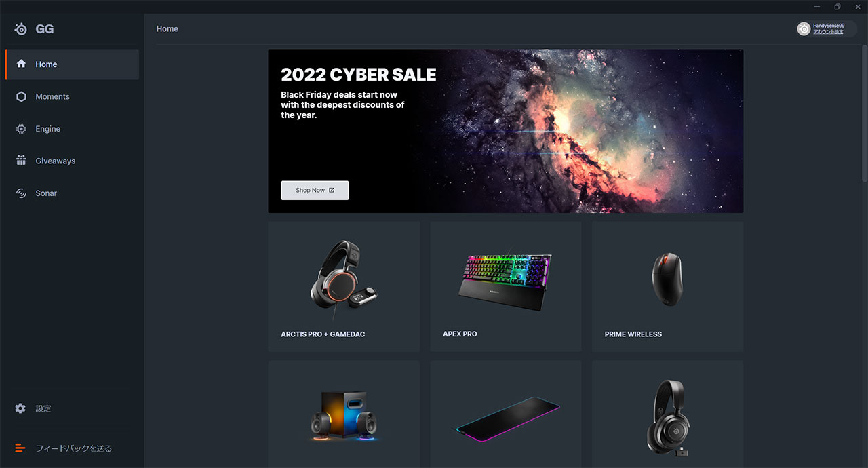
Task: Click the SteelSeries GG logo icon
Action: coord(22,29)
